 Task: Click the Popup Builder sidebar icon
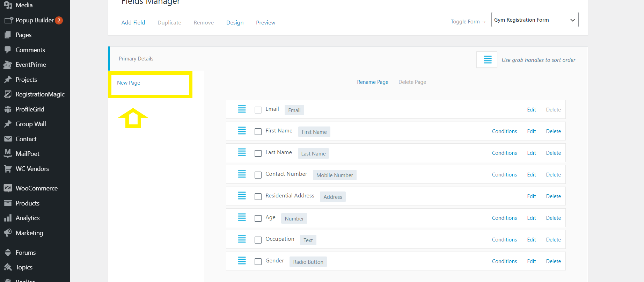[x=8, y=20]
